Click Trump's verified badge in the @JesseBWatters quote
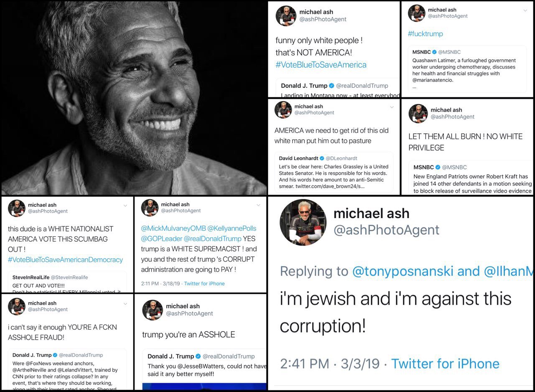 (198, 356)
